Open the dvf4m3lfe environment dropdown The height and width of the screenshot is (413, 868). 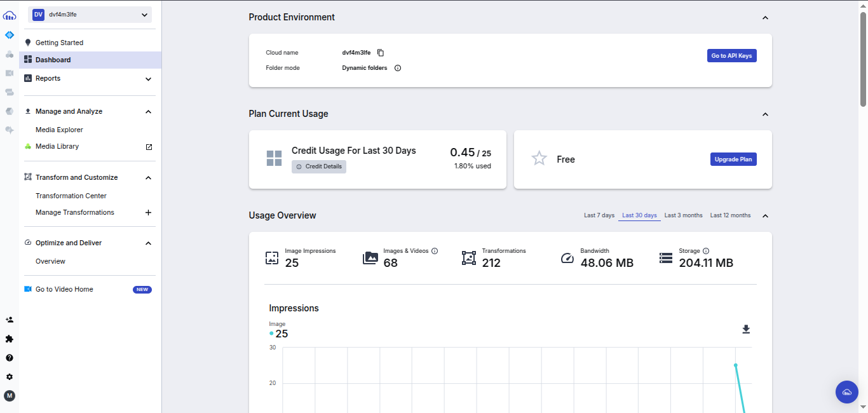click(x=90, y=15)
